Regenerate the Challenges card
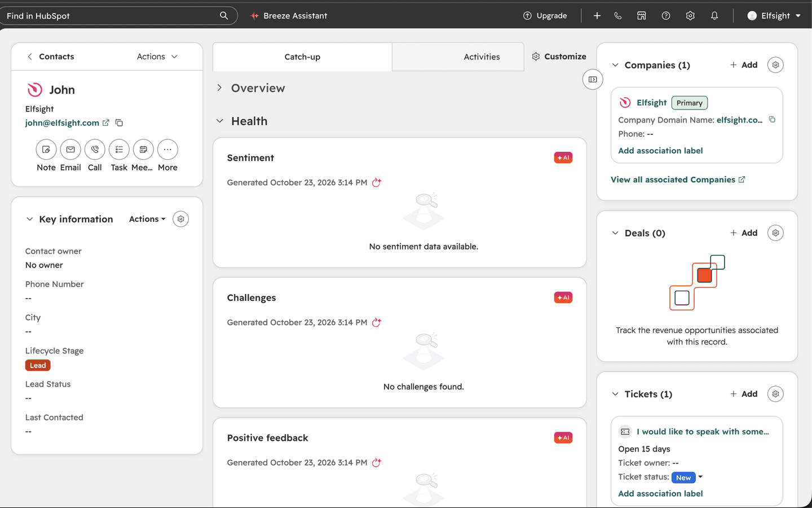 click(377, 322)
